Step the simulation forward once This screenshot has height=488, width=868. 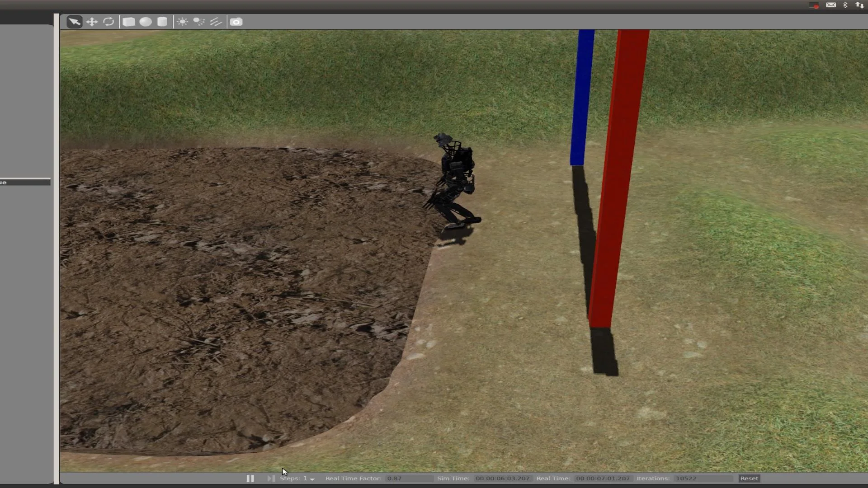tap(270, 478)
